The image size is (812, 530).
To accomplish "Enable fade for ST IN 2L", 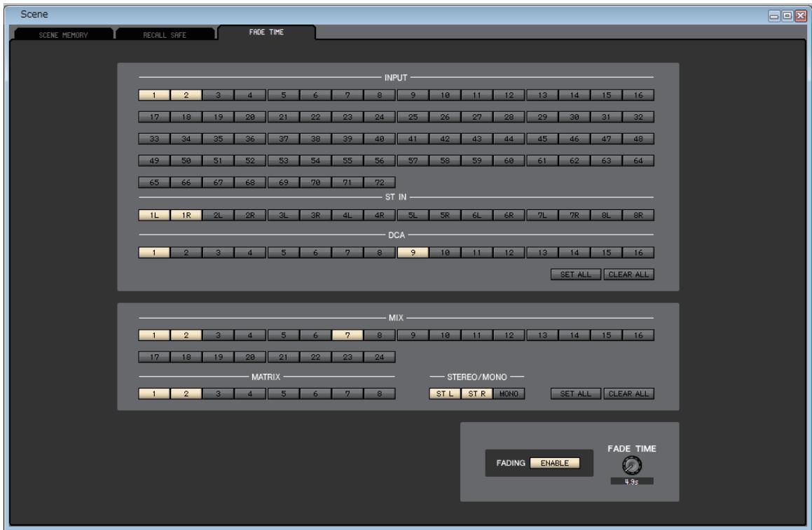I will point(218,216).
